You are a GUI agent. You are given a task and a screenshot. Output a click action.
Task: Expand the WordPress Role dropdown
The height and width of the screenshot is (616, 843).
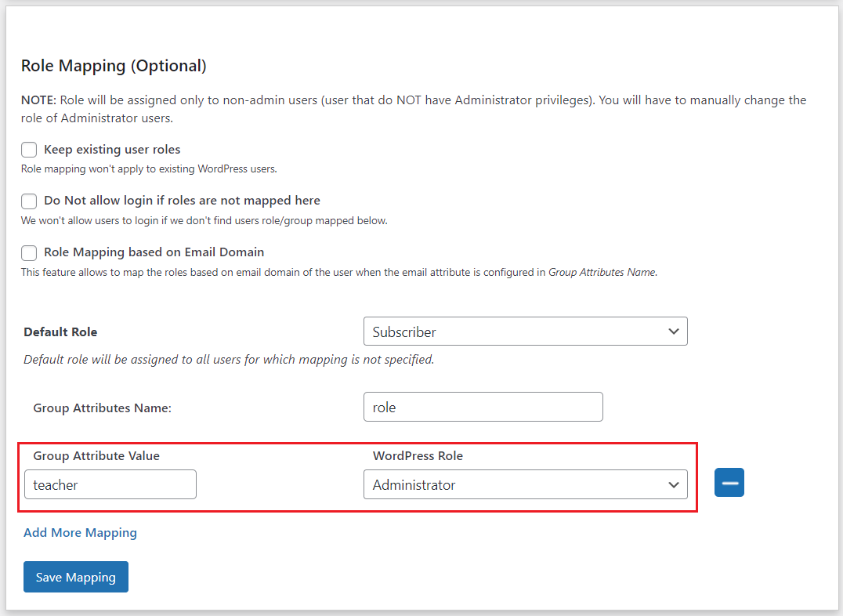click(525, 484)
